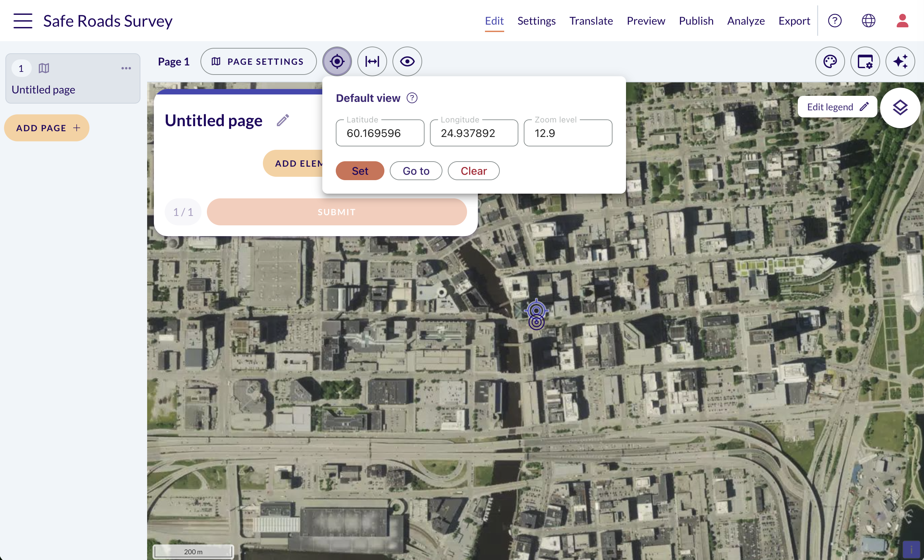
Task: Click the map info button in corner
Action: point(911,550)
